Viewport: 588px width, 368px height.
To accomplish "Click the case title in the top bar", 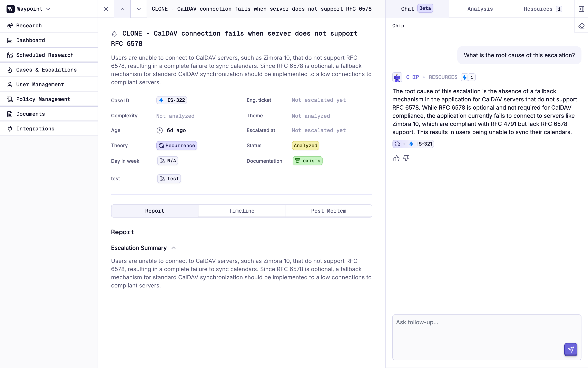I will (262, 9).
